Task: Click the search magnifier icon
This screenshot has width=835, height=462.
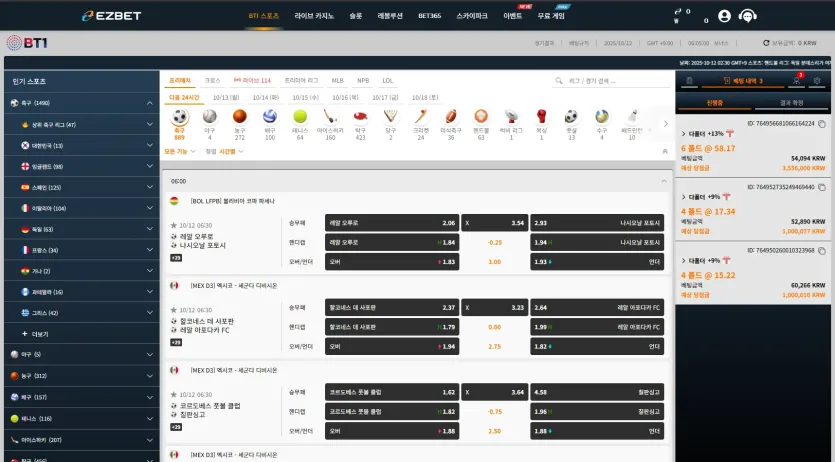Action: [x=559, y=81]
